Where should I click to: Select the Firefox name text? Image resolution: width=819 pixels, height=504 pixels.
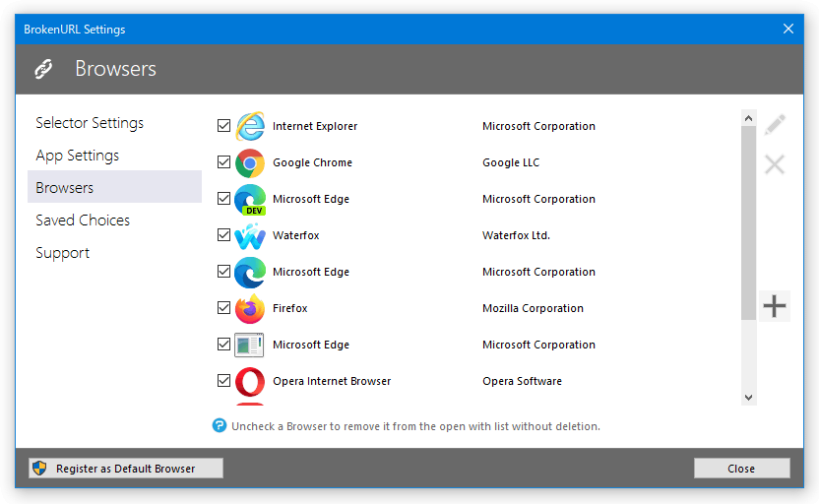(x=289, y=308)
